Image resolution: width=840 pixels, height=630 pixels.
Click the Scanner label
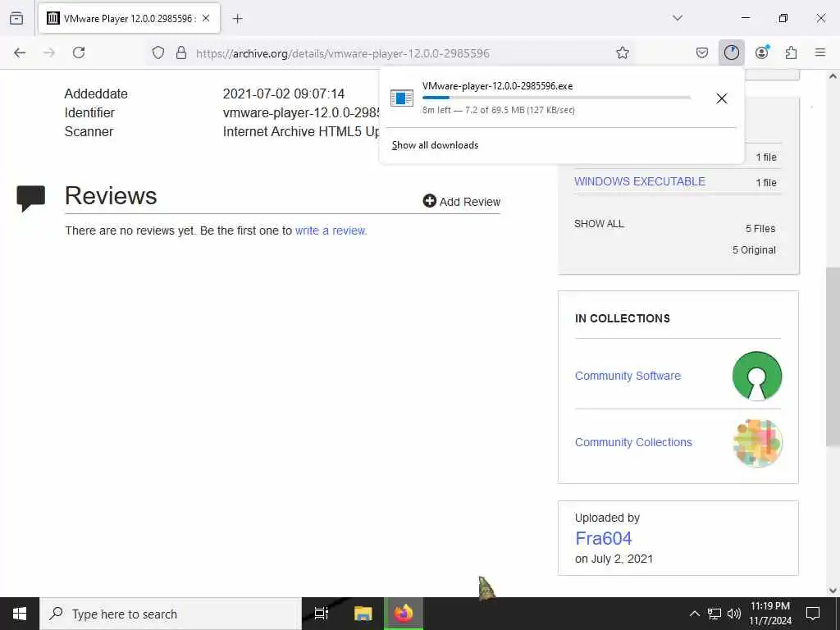pyautogui.click(x=89, y=131)
